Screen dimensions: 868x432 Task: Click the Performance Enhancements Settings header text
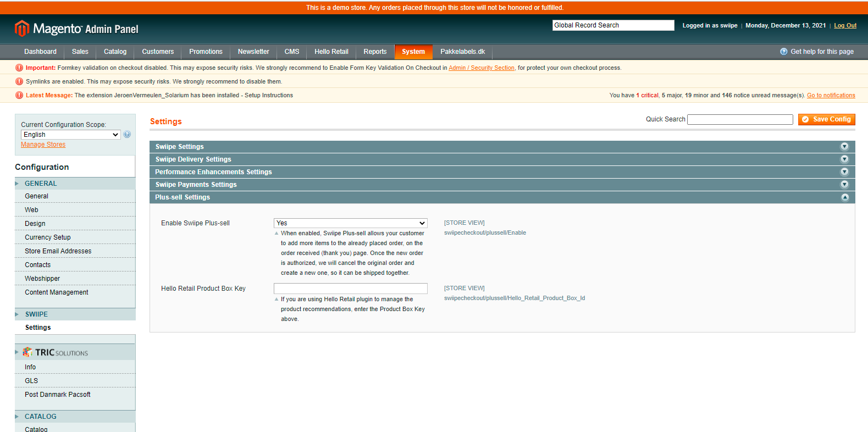point(213,172)
